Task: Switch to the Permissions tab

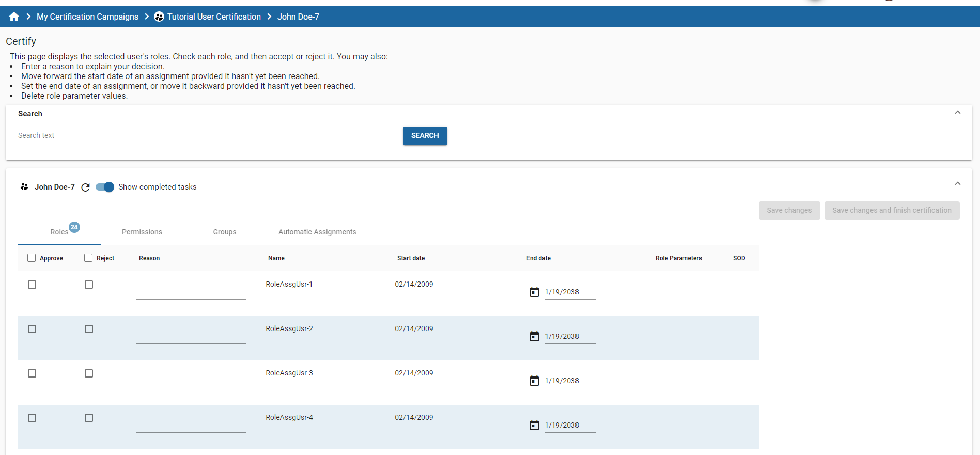Action: pyautogui.click(x=142, y=232)
